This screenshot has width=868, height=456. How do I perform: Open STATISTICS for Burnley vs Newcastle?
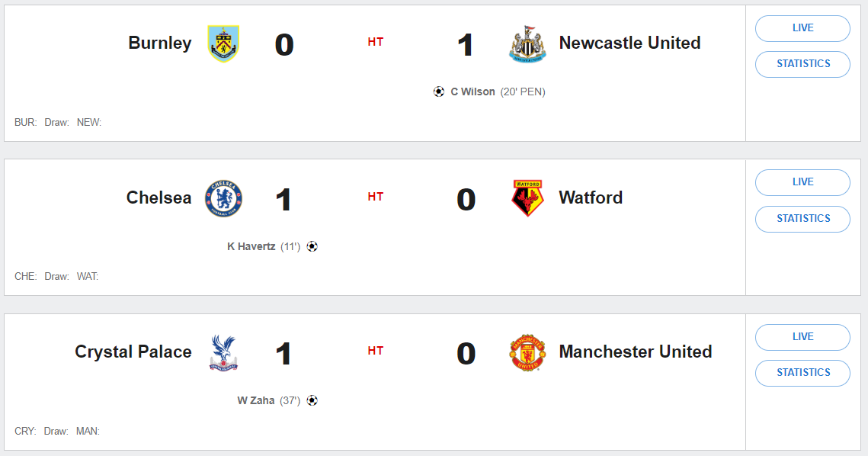(802, 64)
